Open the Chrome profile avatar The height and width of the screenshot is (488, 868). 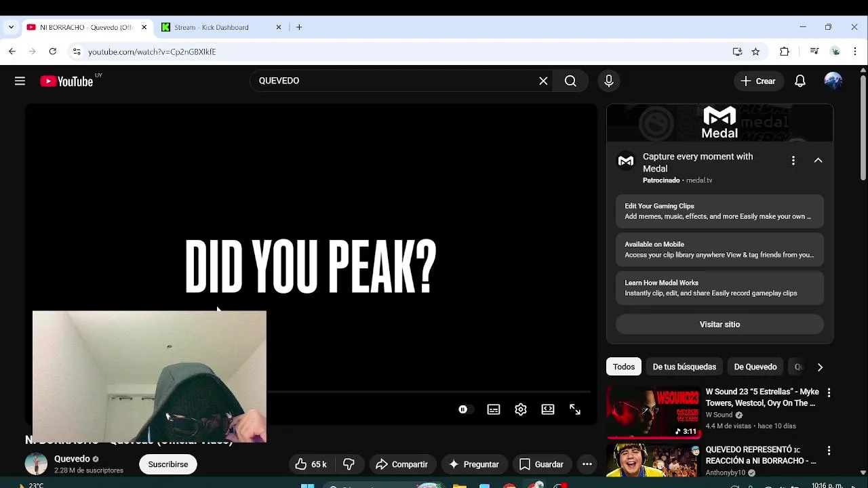point(835,52)
